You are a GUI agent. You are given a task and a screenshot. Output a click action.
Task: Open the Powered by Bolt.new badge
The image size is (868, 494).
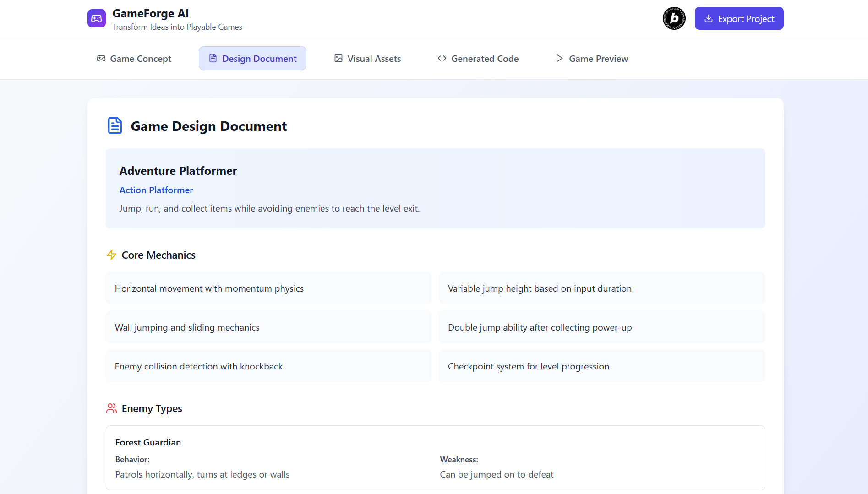[x=673, y=18]
